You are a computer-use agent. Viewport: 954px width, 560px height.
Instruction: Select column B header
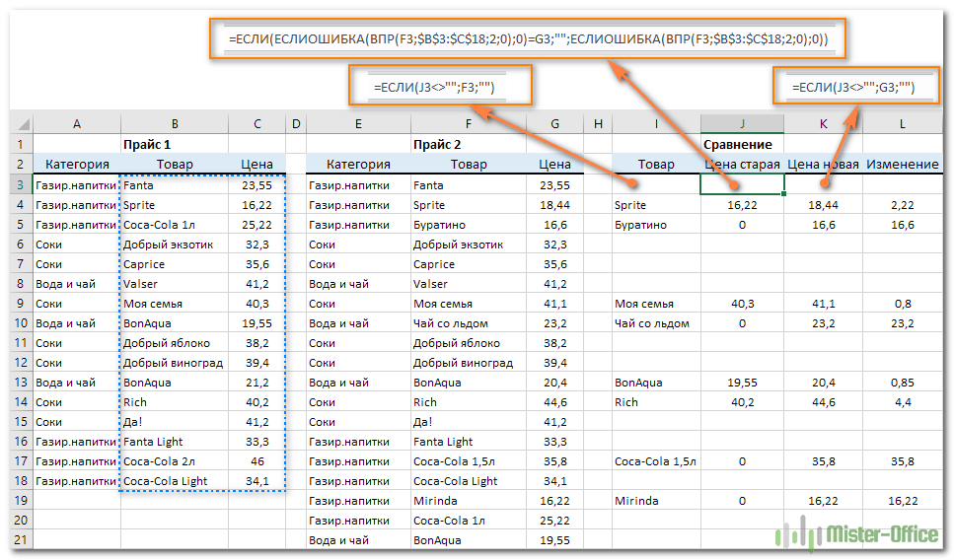coord(175,124)
